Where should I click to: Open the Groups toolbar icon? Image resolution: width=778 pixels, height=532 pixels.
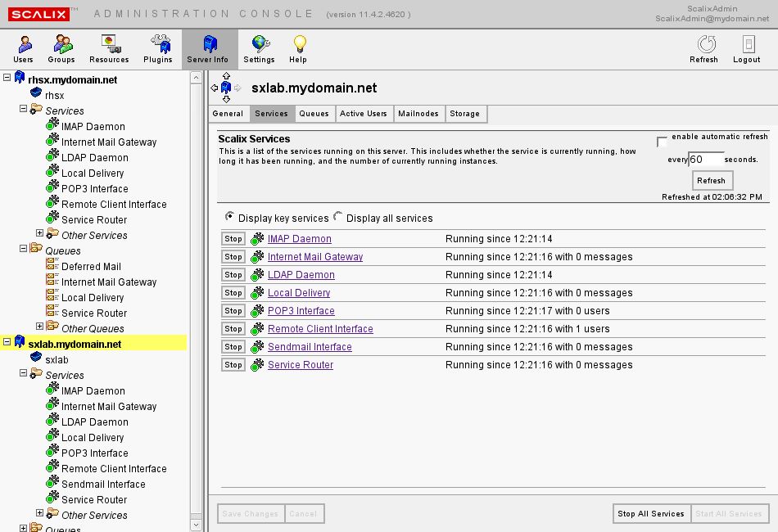click(x=61, y=49)
